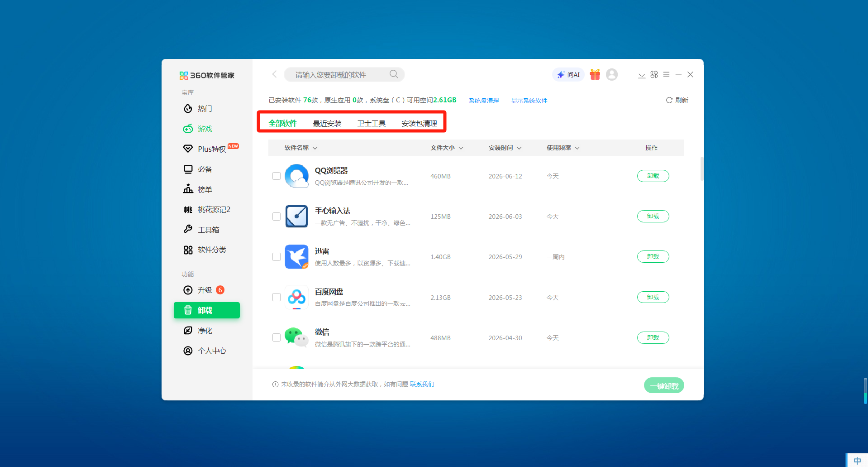868x467 pixels.
Task: Click the 中 input method indicator
Action: pos(857,461)
